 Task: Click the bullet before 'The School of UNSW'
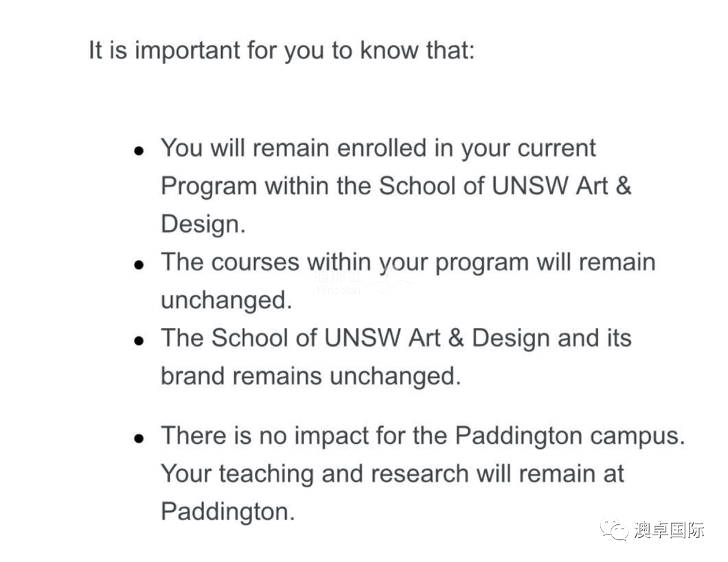click(138, 341)
